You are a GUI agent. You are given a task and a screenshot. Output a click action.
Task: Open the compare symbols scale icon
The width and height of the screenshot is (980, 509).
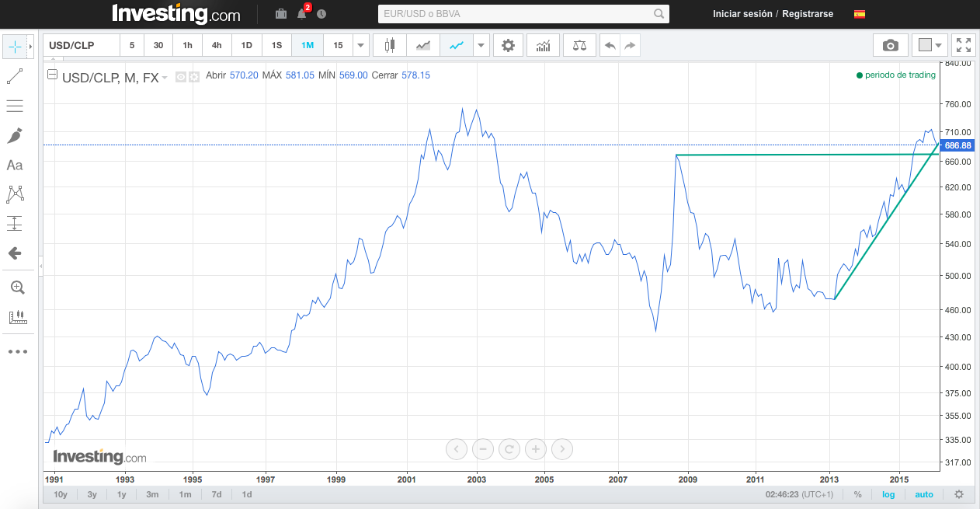point(580,46)
